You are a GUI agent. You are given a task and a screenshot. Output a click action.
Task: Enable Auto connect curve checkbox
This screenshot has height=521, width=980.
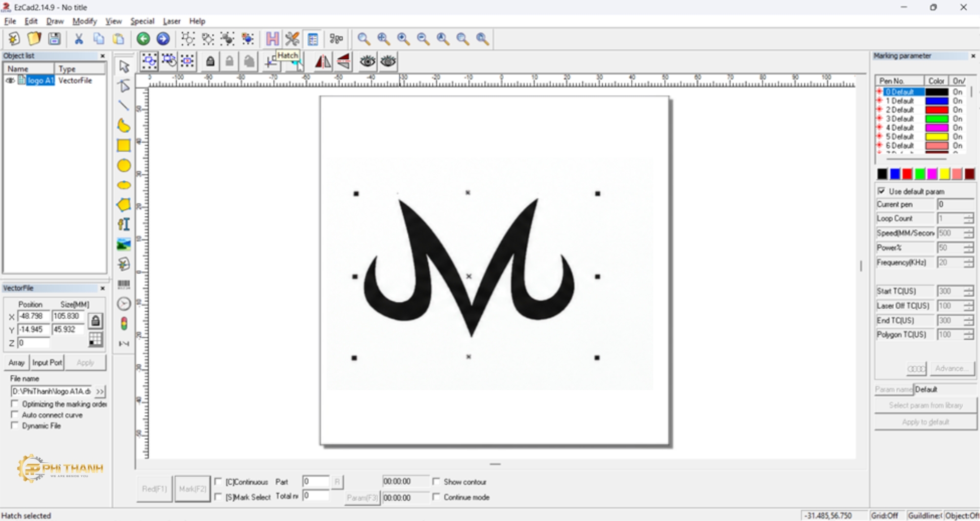point(15,415)
